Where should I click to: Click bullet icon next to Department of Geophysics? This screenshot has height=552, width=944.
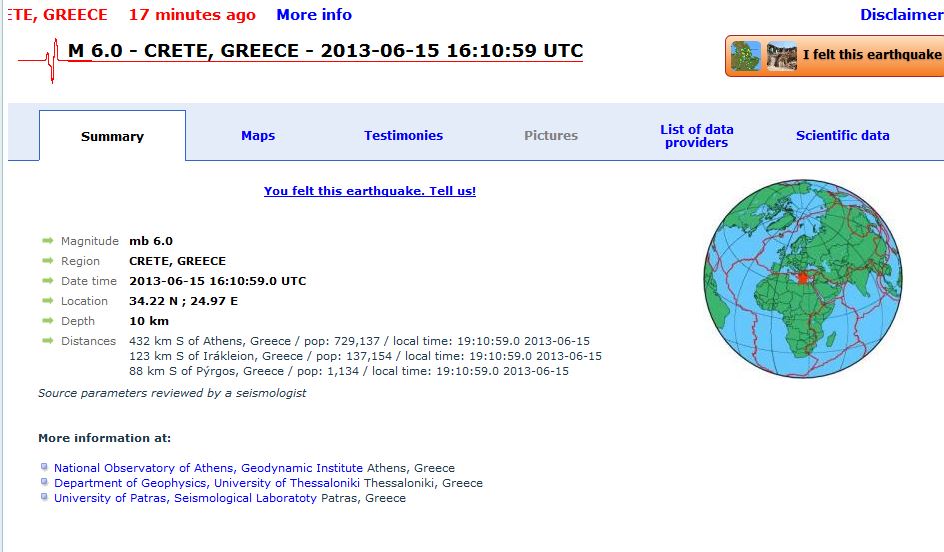click(x=44, y=482)
